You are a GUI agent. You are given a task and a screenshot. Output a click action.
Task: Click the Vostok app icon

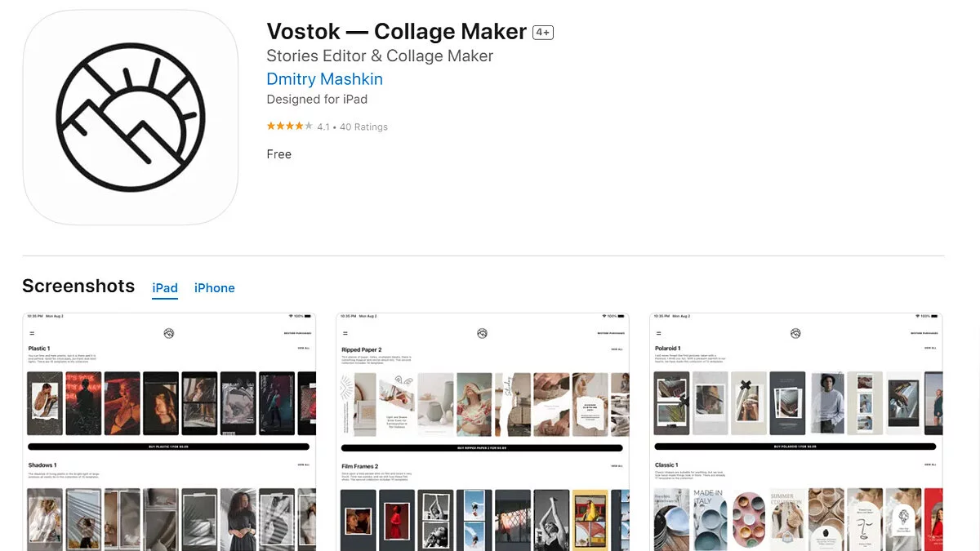pos(131,118)
